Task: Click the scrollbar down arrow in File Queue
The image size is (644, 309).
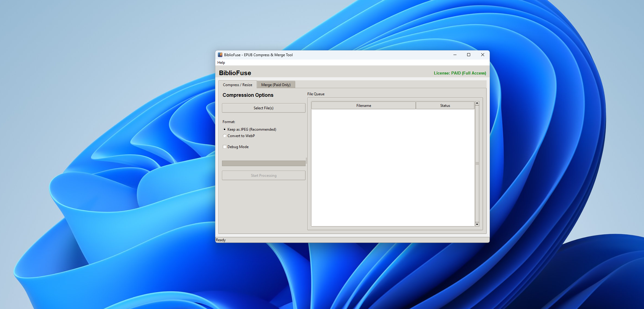Action: (x=477, y=224)
